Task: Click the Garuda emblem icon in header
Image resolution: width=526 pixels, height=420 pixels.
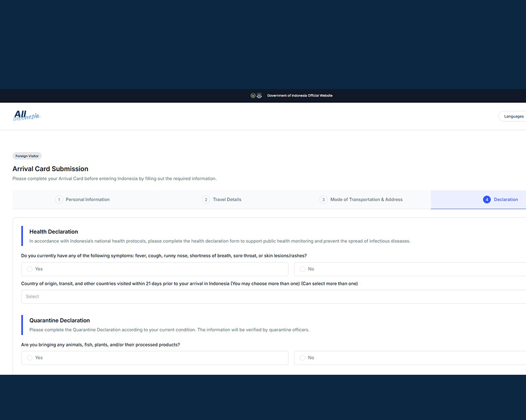Action: click(253, 96)
